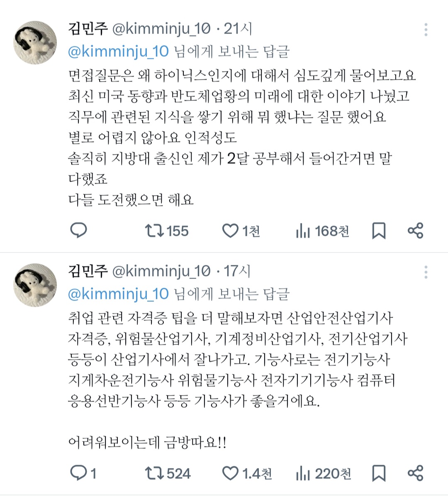Viewport: 448px width, 497px height.
Task: Open the 17시 timestamp of second tweet
Action: (x=237, y=272)
